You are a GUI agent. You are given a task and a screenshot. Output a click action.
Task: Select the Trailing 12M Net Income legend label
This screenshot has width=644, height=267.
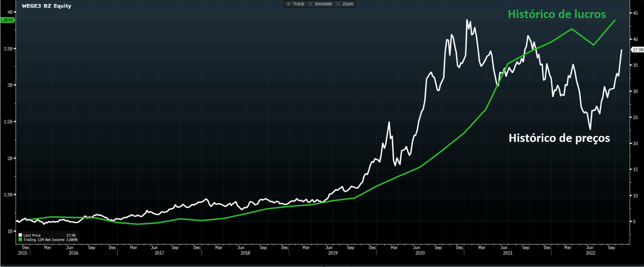coord(45,240)
